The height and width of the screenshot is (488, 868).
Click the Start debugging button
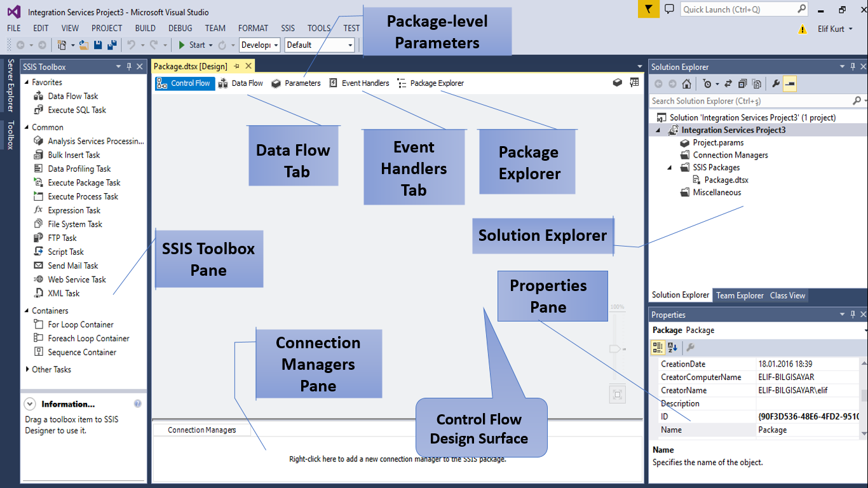pos(191,45)
